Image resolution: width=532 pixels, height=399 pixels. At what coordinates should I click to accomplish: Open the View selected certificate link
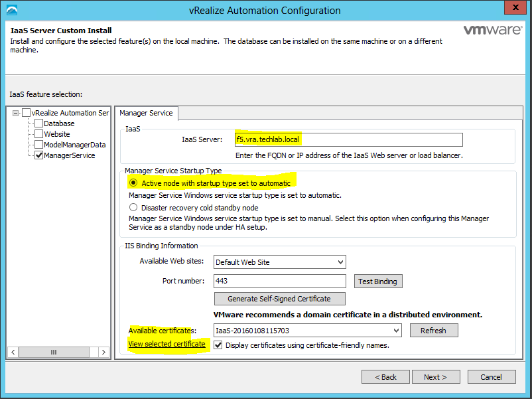167,344
